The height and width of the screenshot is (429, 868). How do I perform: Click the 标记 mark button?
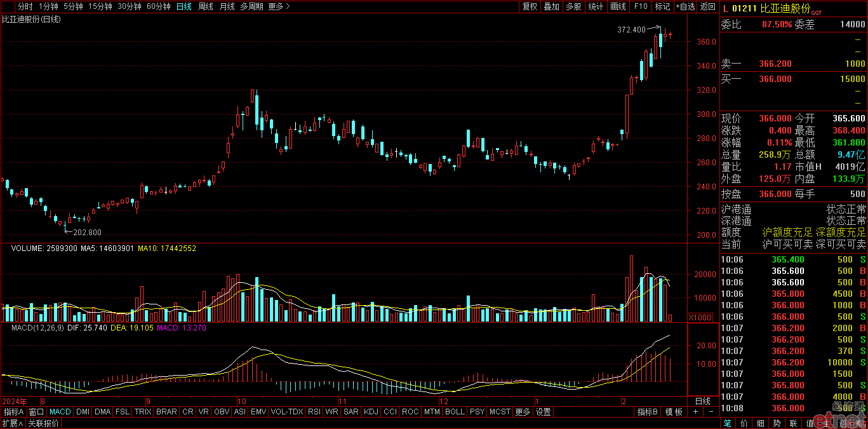click(x=662, y=6)
